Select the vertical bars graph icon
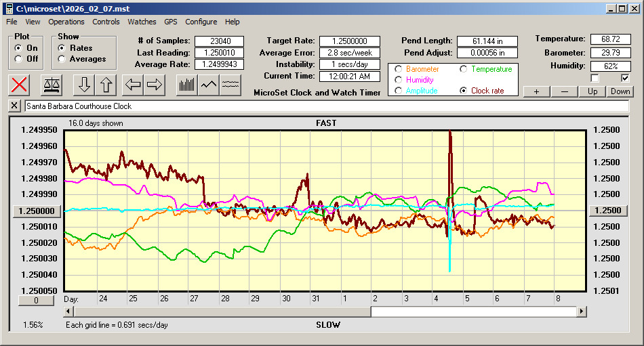 tap(186, 85)
